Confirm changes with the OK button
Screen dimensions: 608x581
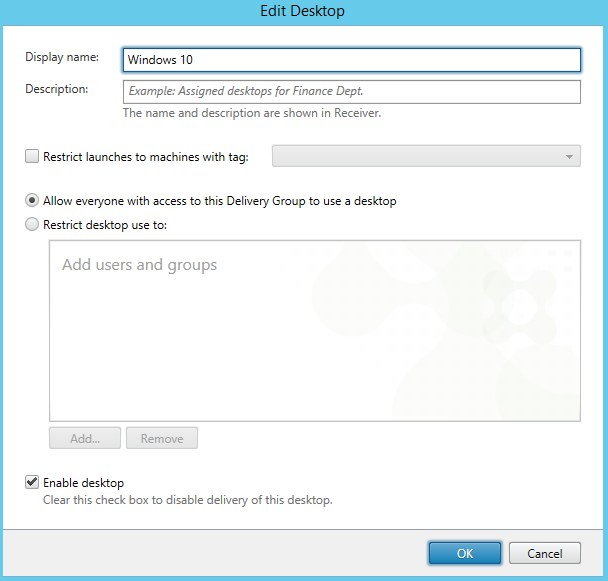[x=465, y=553]
